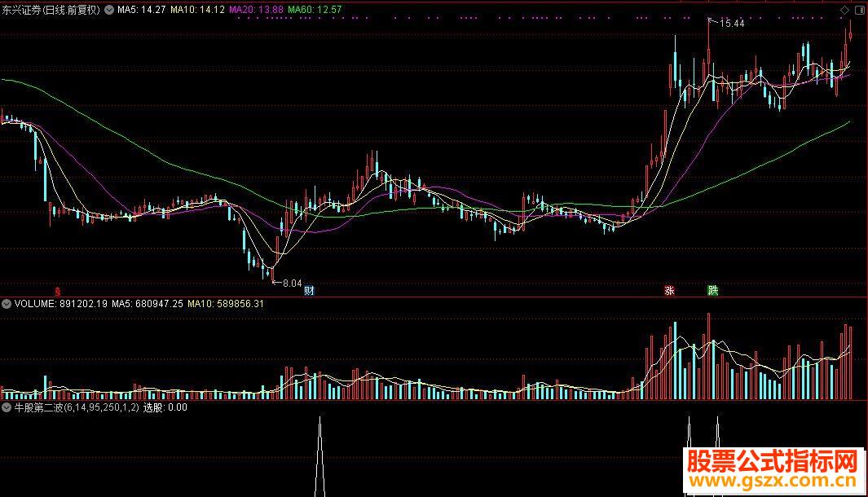868x497 pixels.
Task: Select the MA5: 14.27 moving average label
Action: [x=141, y=10]
